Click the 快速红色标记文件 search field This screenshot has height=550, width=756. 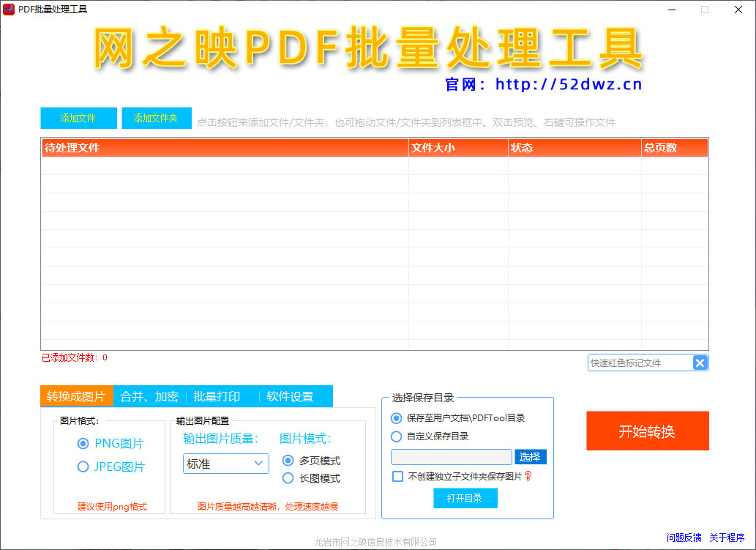click(x=640, y=363)
